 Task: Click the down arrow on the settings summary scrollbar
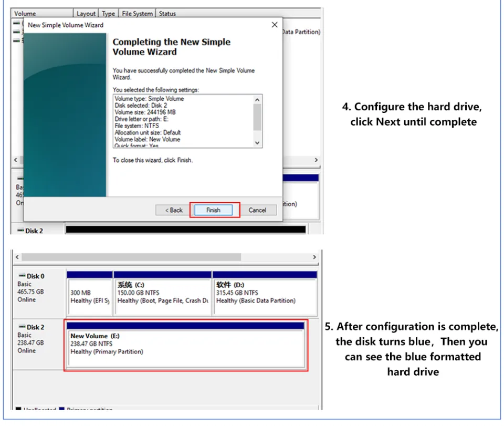point(257,142)
